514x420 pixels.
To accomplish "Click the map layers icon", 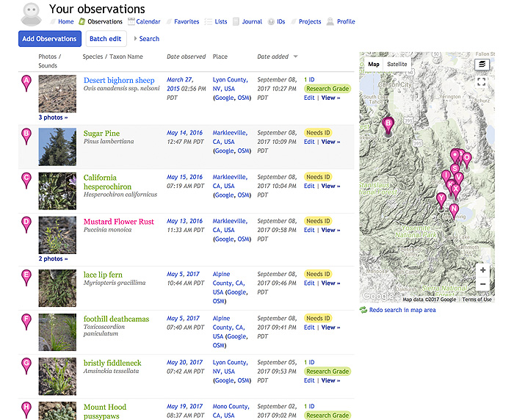I will click(482, 65).
